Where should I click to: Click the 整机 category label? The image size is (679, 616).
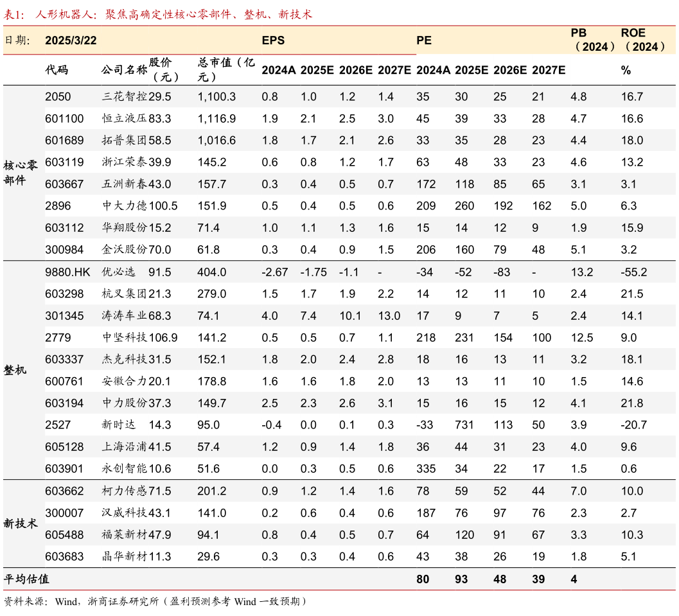tap(15, 370)
